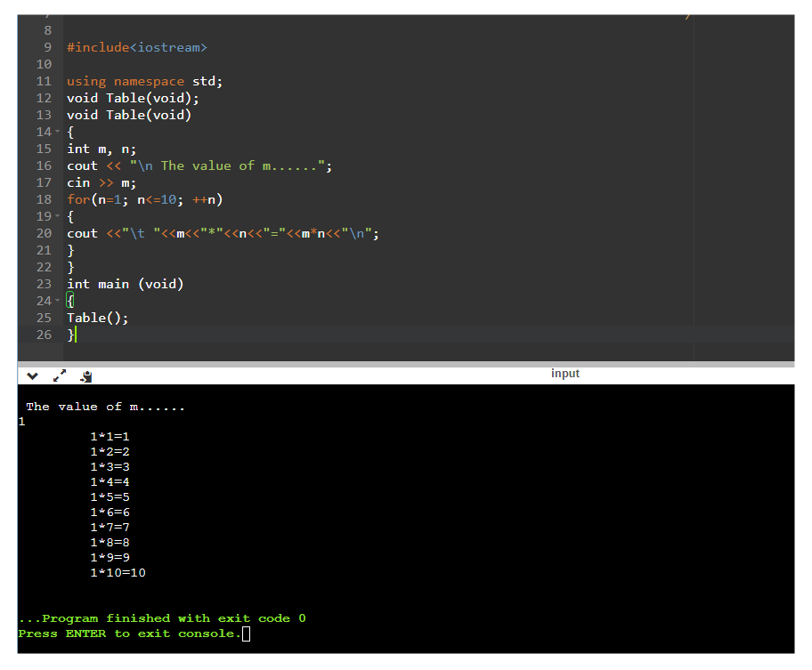This screenshot has width=812, height=670.
Task: Click the for loop line 18
Action: pyautogui.click(x=144, y=199)
